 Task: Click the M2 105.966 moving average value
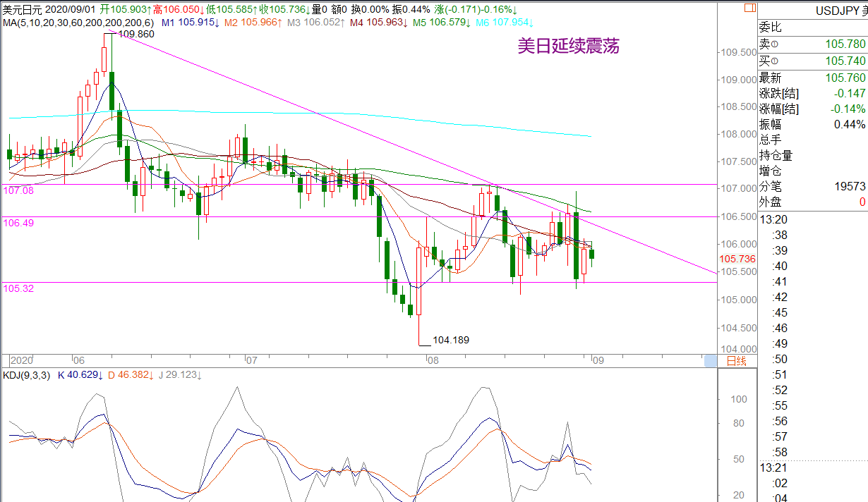254,23
